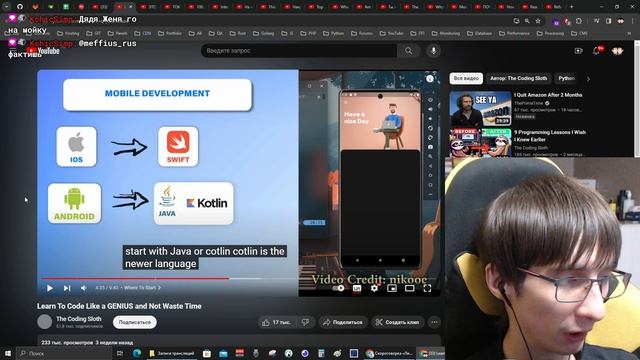This screenshot has height=360, width=640.
Task: Open the GIT bookmarks folder
Action: click(x=93, y=33)
